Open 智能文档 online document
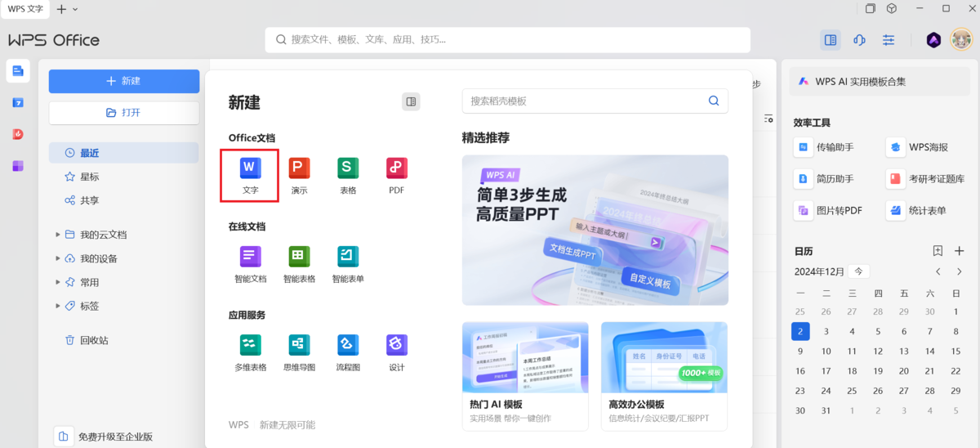This screenshot has width=980, height=448. 250,264
